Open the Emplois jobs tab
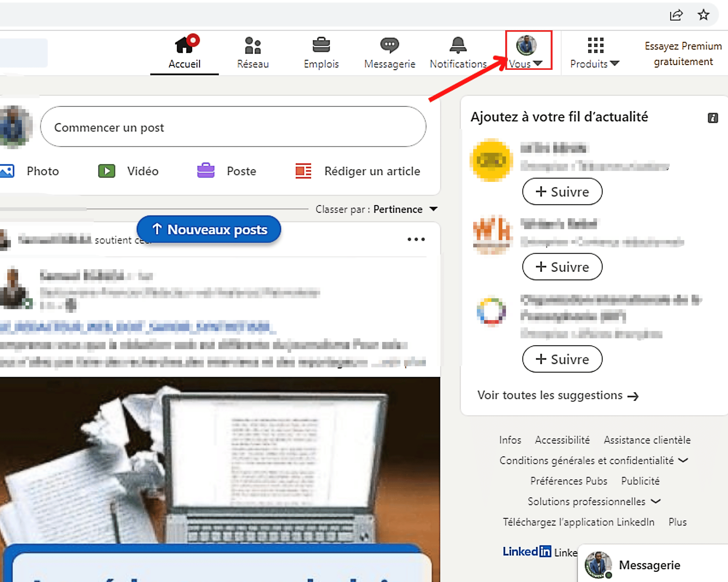The width and height of the screenshot is (728, 582). [x=321, y=53]
